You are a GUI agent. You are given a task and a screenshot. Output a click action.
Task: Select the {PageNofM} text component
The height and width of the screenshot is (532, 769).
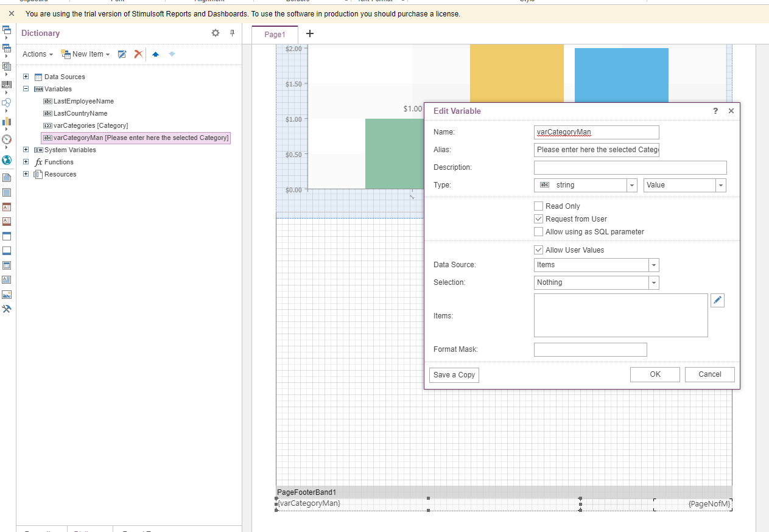click(x=693, y=504)
